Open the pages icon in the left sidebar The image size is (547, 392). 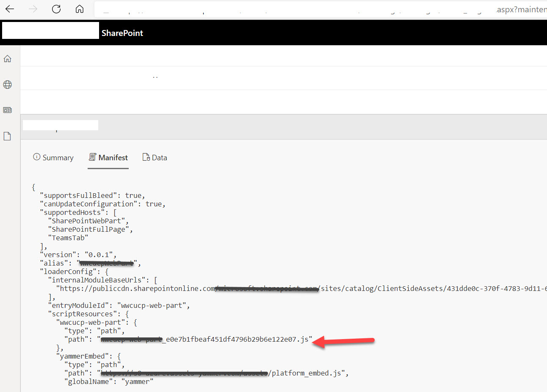point(7,136)
